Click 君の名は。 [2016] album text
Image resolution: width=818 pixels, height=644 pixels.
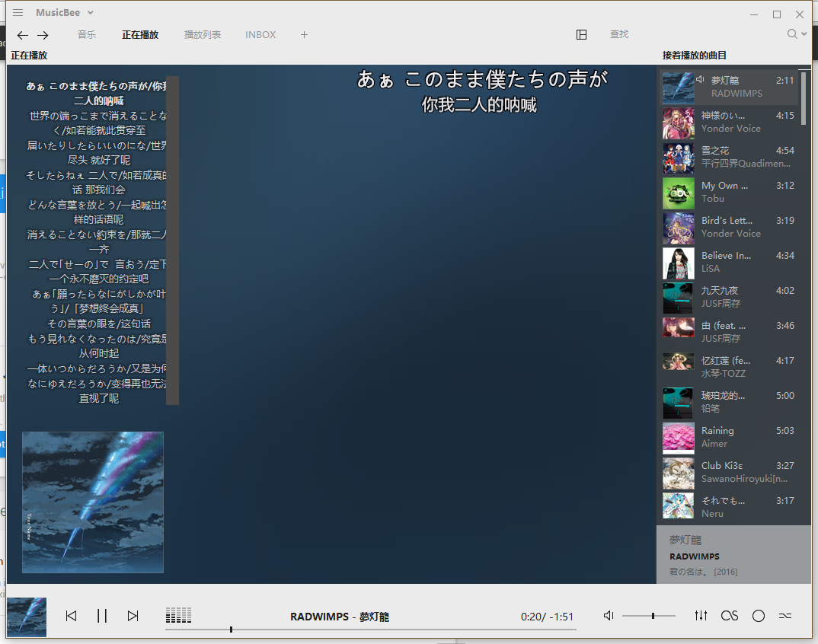pos(703,572)
